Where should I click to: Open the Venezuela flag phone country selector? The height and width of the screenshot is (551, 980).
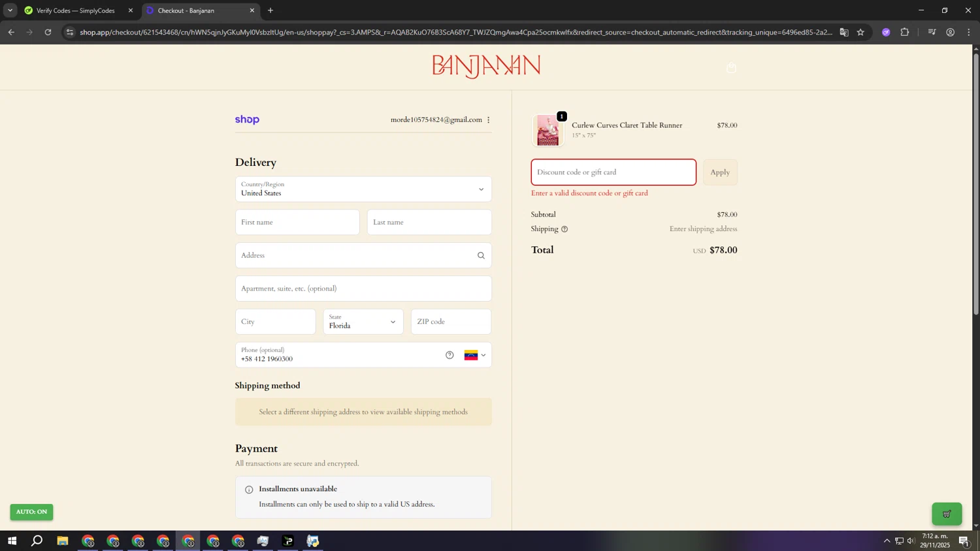point(476,355)
